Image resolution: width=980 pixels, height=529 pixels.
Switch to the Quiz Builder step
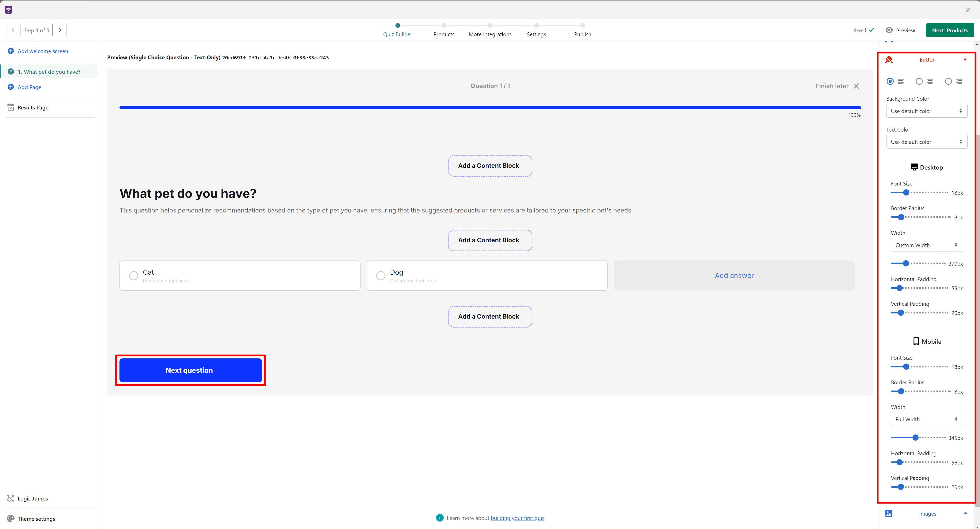(397, 30)
